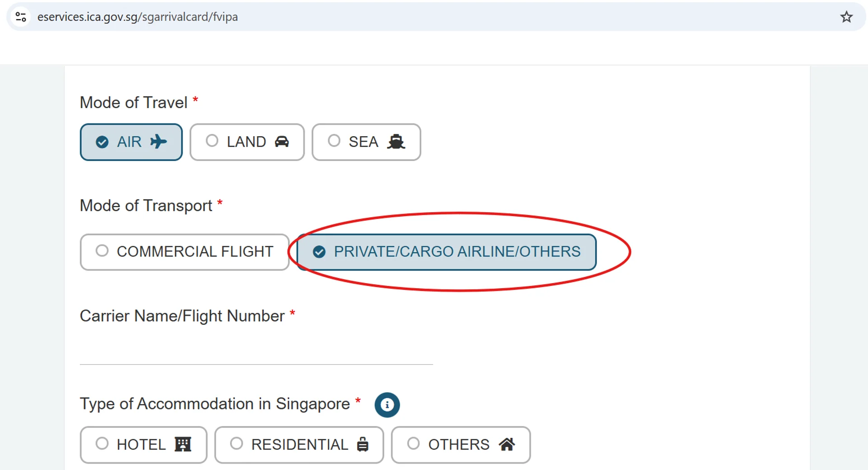Screen dimensions: 868x470
Task: Click the browser address bar URL
Action: (x=137, y=17)
